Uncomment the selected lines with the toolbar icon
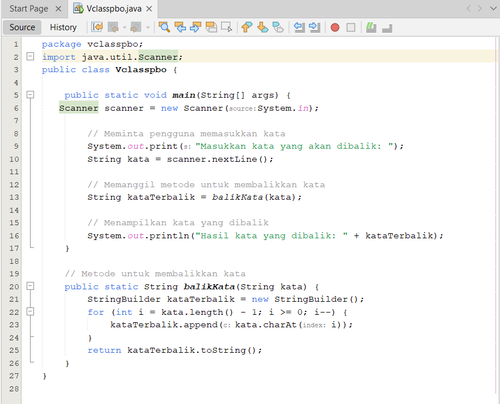Image resolution: width=500 pixels, height=404 pixels. tap(387, 28)
